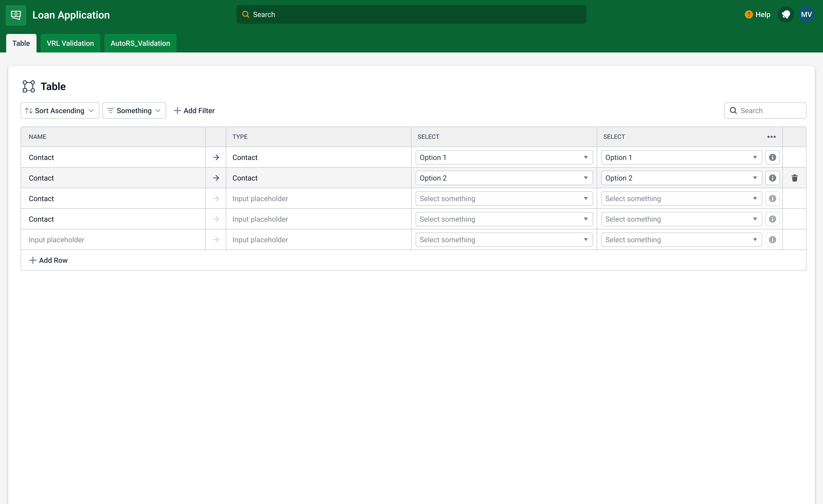
Task: Open the chat bubble icon in header
Action: pyautogui.click(x=786, y=15)
